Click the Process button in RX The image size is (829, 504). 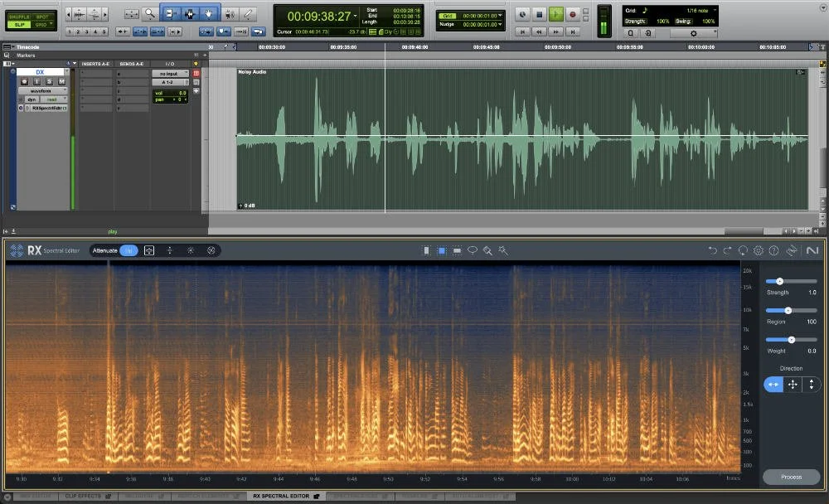790,477
